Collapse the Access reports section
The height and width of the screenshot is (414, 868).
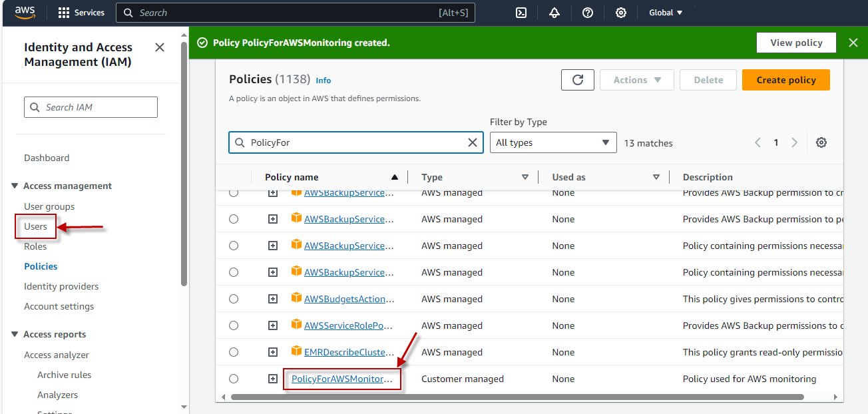tap(15, 334)
